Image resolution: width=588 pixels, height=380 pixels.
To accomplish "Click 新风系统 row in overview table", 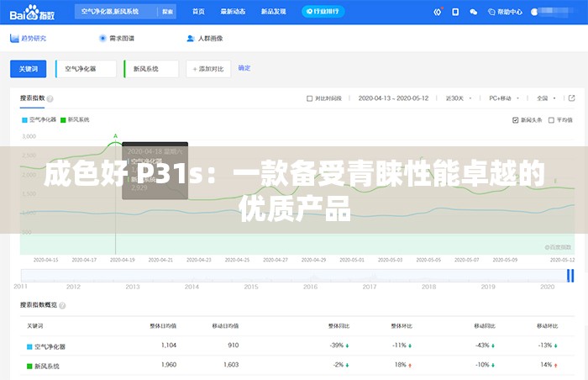I will click(297, 366).
